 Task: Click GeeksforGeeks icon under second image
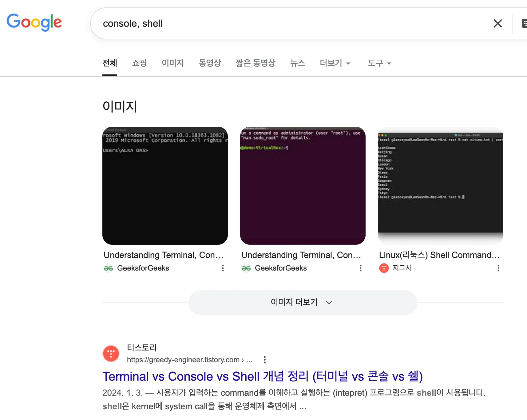click(x=246, y=268)
